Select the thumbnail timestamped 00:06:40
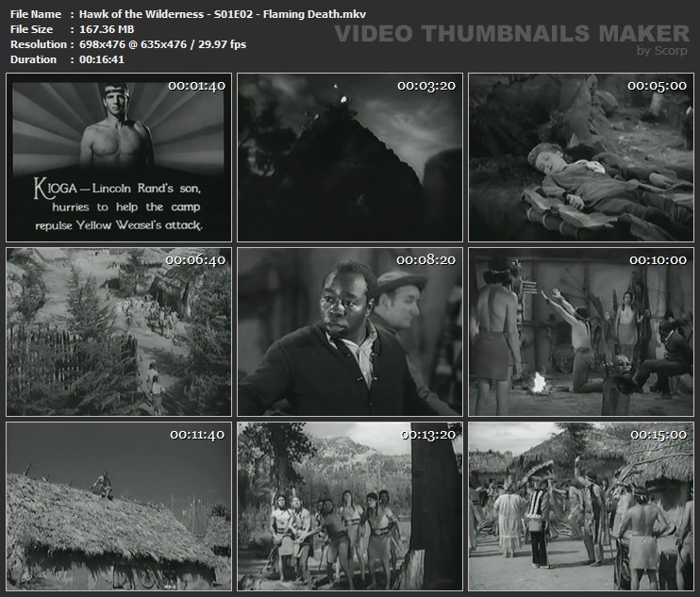Viewport: 700px width, 597px height. tap(119, 332)
